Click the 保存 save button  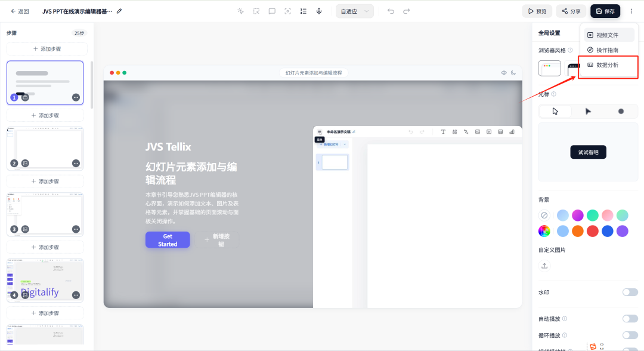click(x=605, y=11)
